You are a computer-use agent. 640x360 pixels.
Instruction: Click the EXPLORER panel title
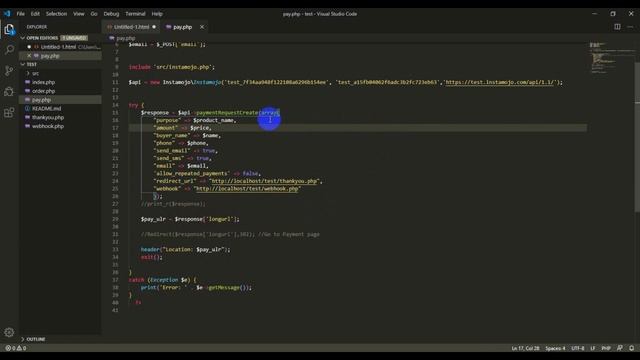tap(37, 27)
